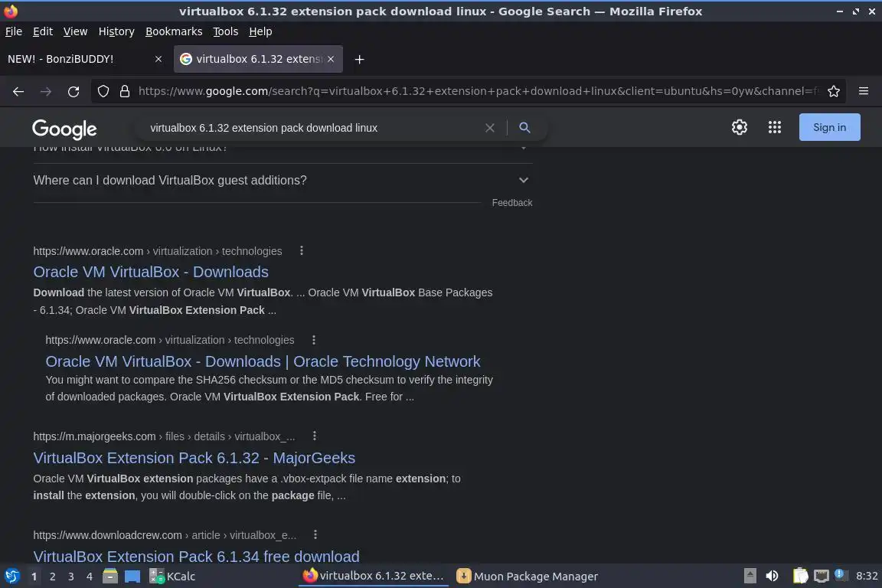Open the Google apps grid
882x588 pixels.
pyautogui.click(x=775, y=127)
